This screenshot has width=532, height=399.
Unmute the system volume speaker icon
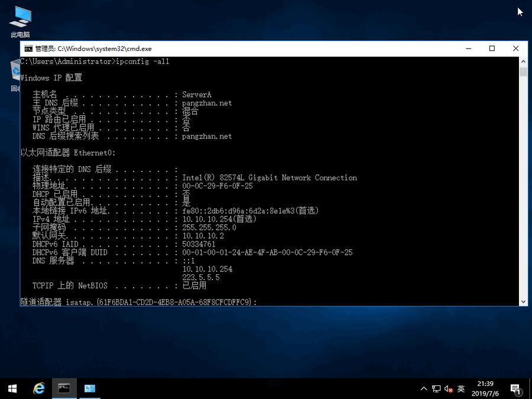point(448,388)
